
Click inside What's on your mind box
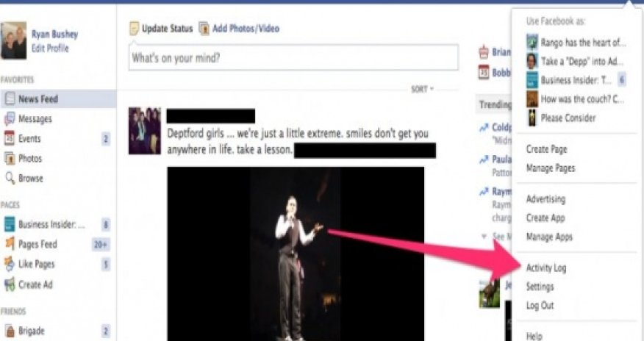pos(293,57)
